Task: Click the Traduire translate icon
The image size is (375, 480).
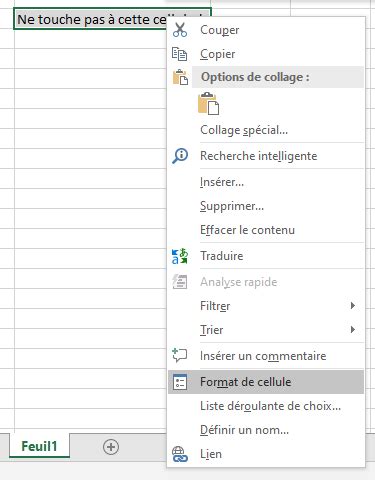Action: click(x=180, y=256)
